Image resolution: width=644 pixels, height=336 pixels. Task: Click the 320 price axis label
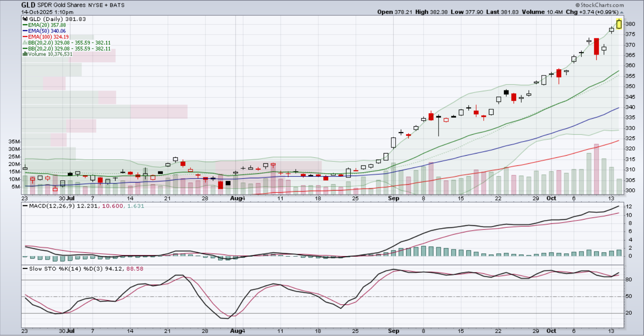(631, 149)
